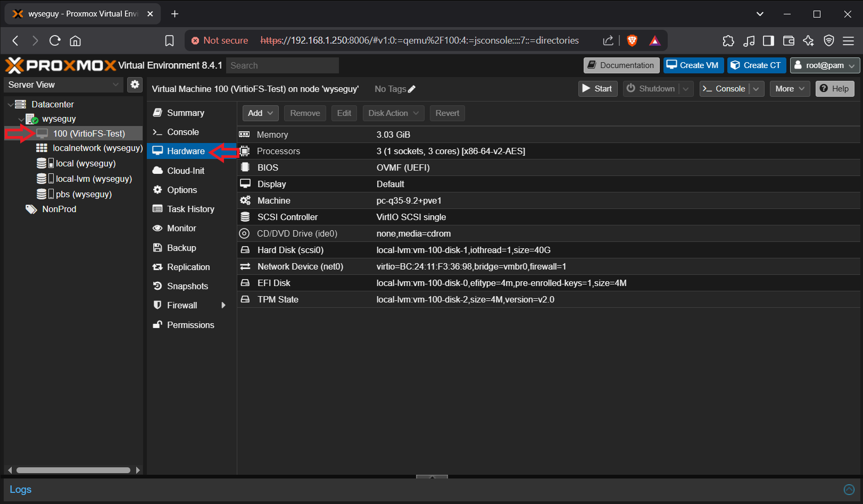Select the Network Device (net0) row
This screenshot has width=863, height=504.
(549, 266)
